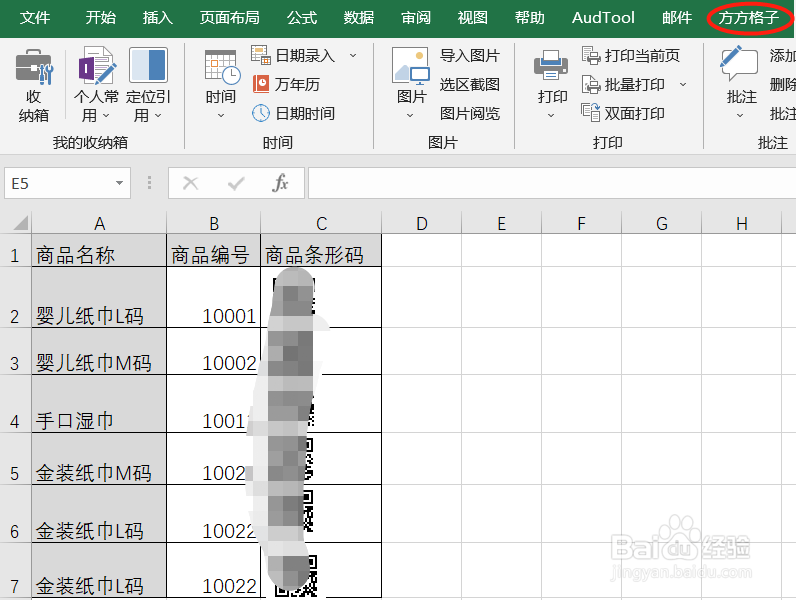Select row 6 header
Viewport: 796px width, 600px height.
point(15,514)
